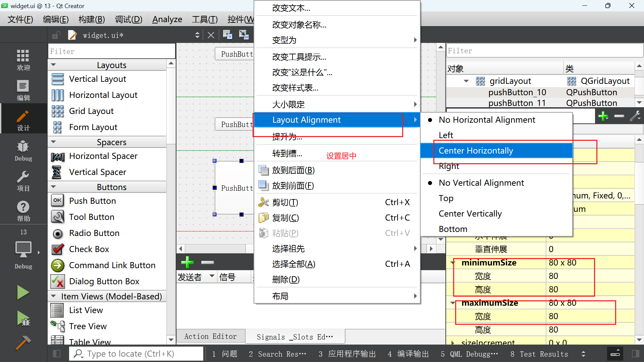Click the kit selector monitor icon
The width and height of the screenshot is (644, 362).
23,250
